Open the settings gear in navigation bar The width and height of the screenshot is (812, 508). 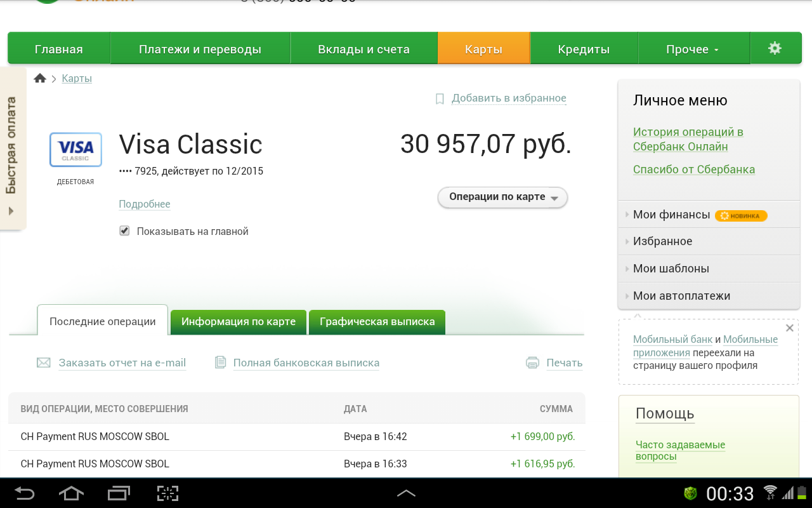(x=775, y=48)
